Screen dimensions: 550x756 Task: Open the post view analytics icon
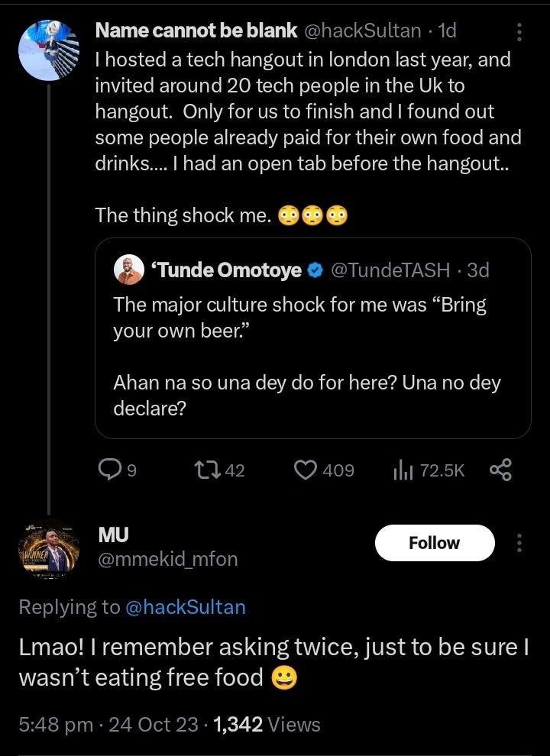tap(403, 470)
